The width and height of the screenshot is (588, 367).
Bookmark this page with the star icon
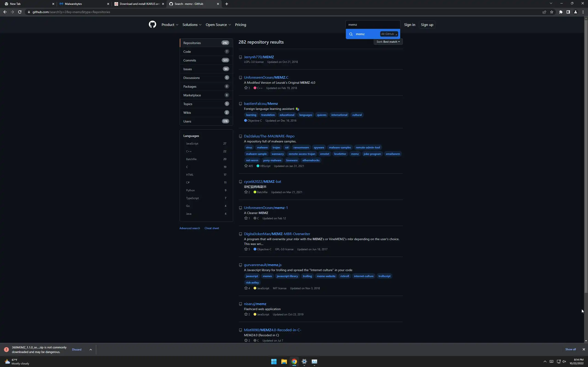[552, 12]
